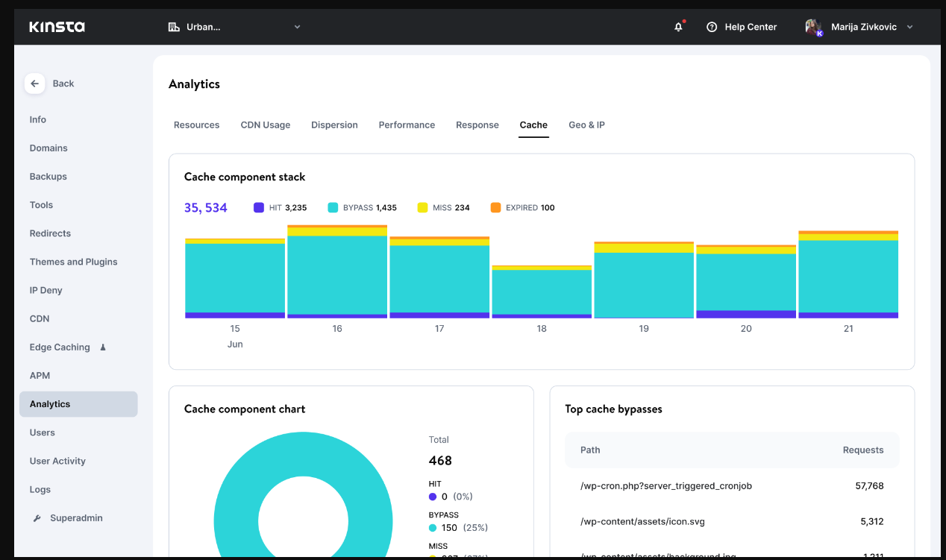Toggle the EXPIRED legend item
946x560 pixels.
coord(521,207)
